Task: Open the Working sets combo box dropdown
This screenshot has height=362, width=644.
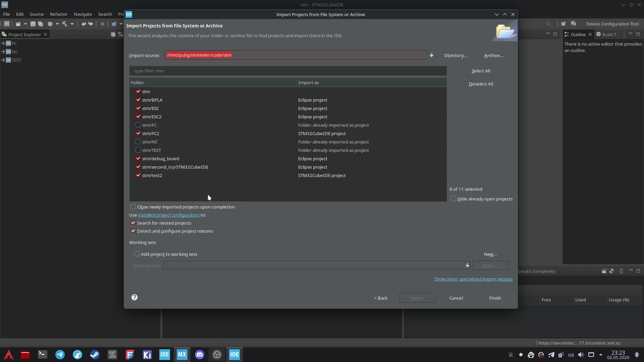Action: [467, 265]
